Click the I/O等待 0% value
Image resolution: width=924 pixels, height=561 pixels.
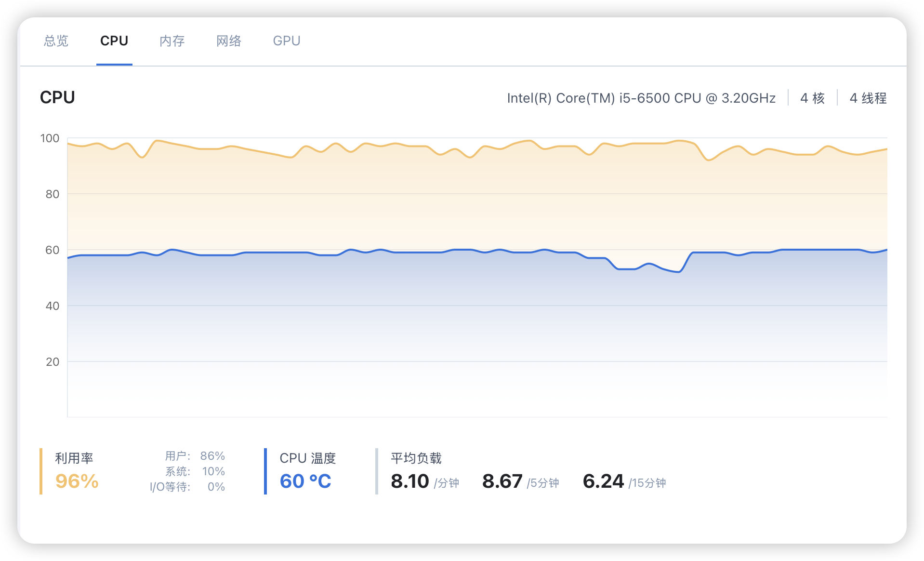pyautogui.click(x=216, y=487)
